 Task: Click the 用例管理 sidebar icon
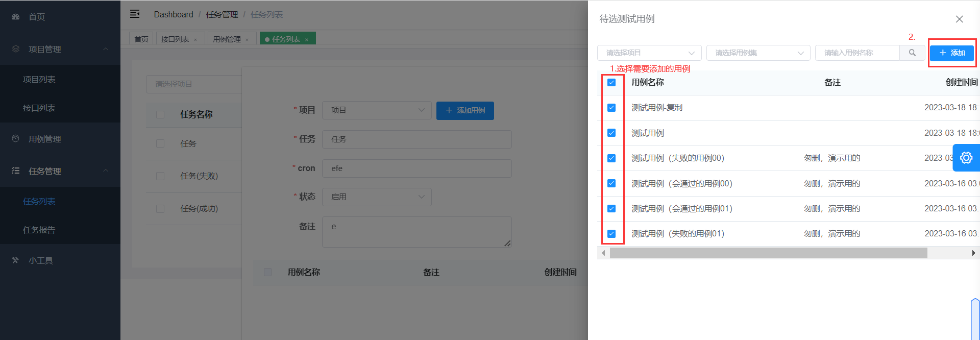tap(16, 139)
